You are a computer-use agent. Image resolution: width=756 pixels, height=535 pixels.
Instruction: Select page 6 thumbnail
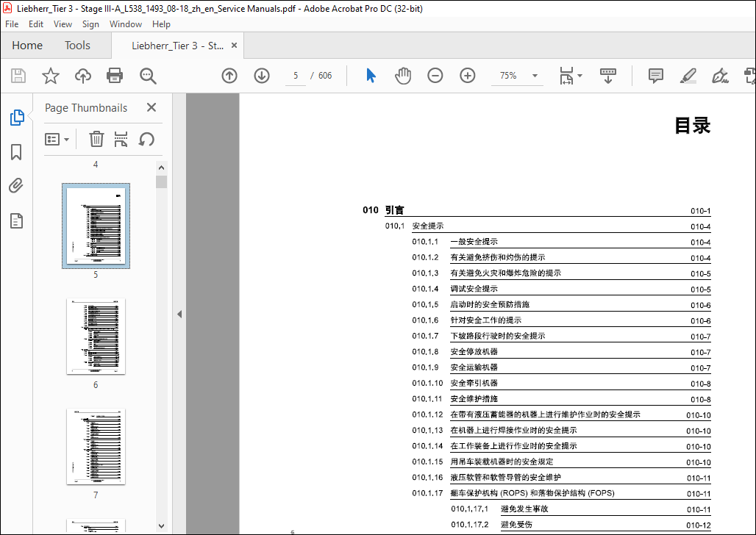[x=96, y=336]
